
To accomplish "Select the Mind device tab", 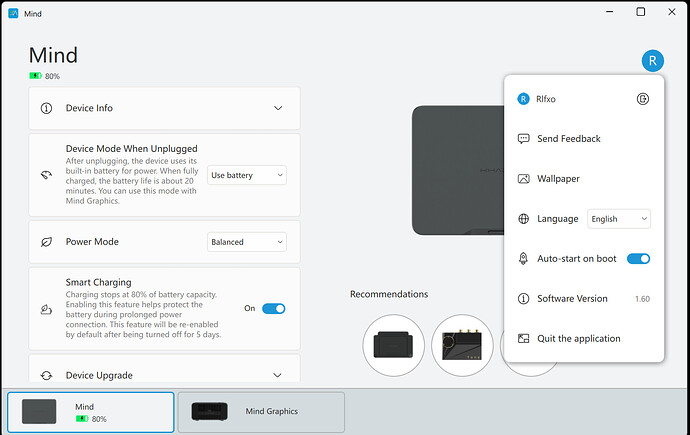I will [91, 411].
